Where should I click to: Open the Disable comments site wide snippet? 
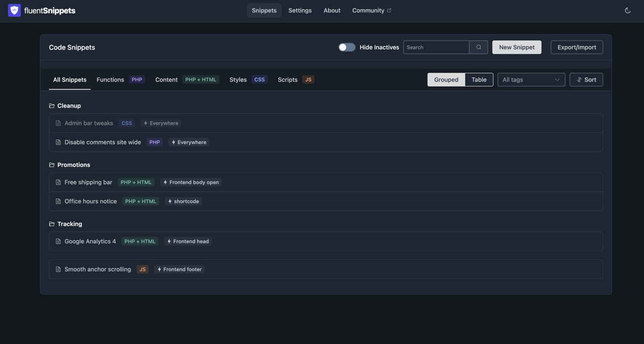[102, 142]
